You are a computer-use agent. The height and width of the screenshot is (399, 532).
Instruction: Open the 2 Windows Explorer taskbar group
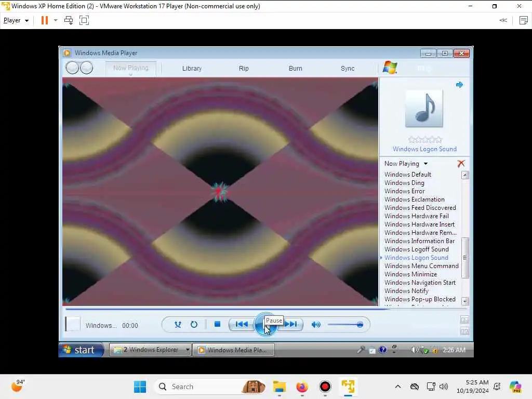coord(151,350)
